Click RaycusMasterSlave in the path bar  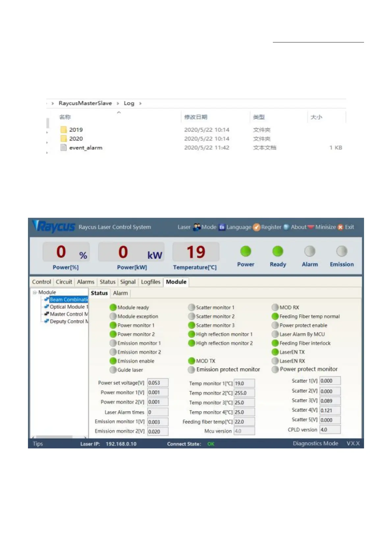pos(85,103)
